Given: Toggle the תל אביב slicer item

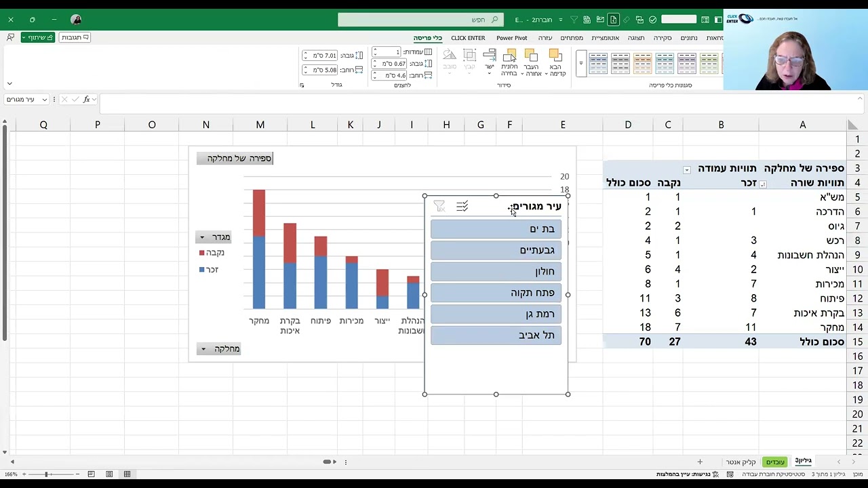Looking at the screenshot, I should pos(496,335).
